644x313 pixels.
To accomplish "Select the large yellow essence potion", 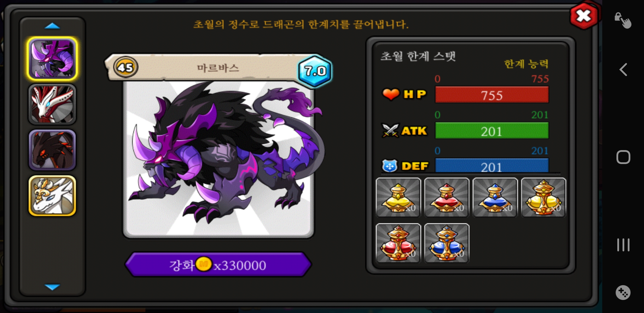I will pyautogui.click(x=543, y=197).
